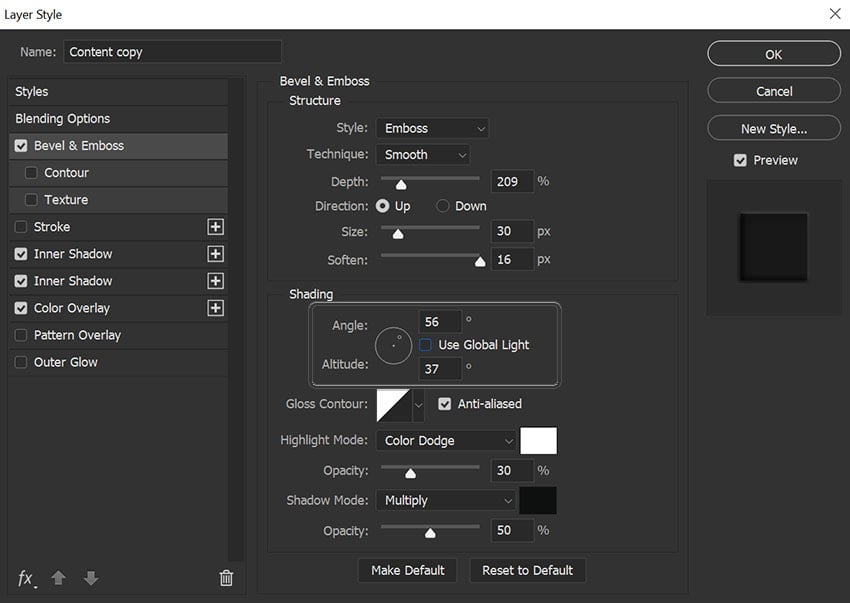Move effect down using the down arrow icon
The width and height of the screenshot is (850, 603).
click(x=90, y=578)
